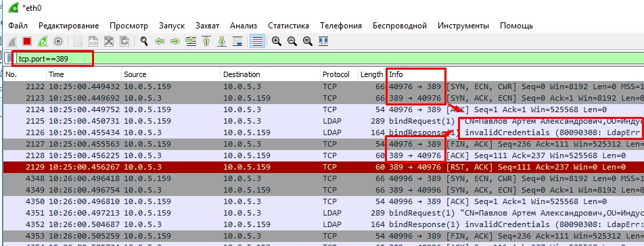Restart the current capture with green fin icon
644x246 pixels.
coord(43,41)
